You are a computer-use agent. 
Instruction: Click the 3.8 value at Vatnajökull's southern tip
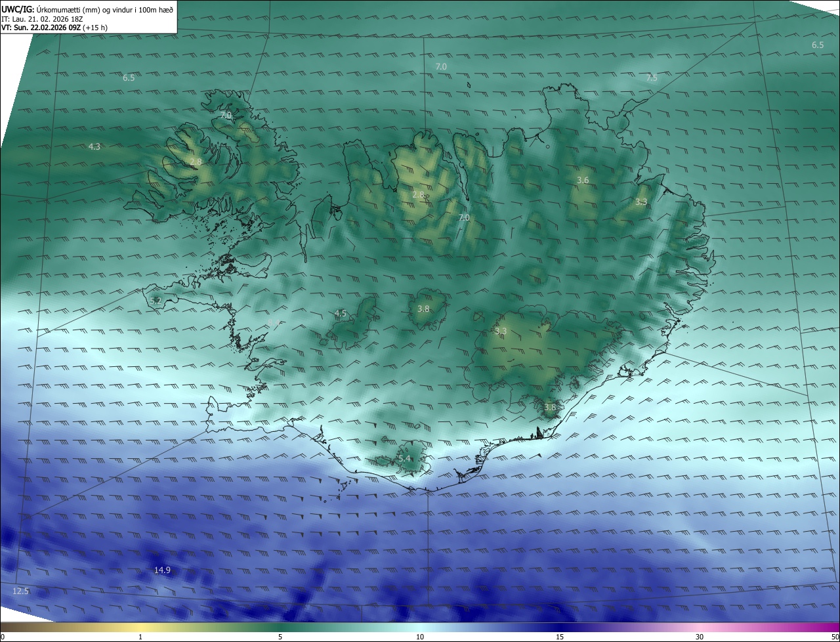coord(550,407)
